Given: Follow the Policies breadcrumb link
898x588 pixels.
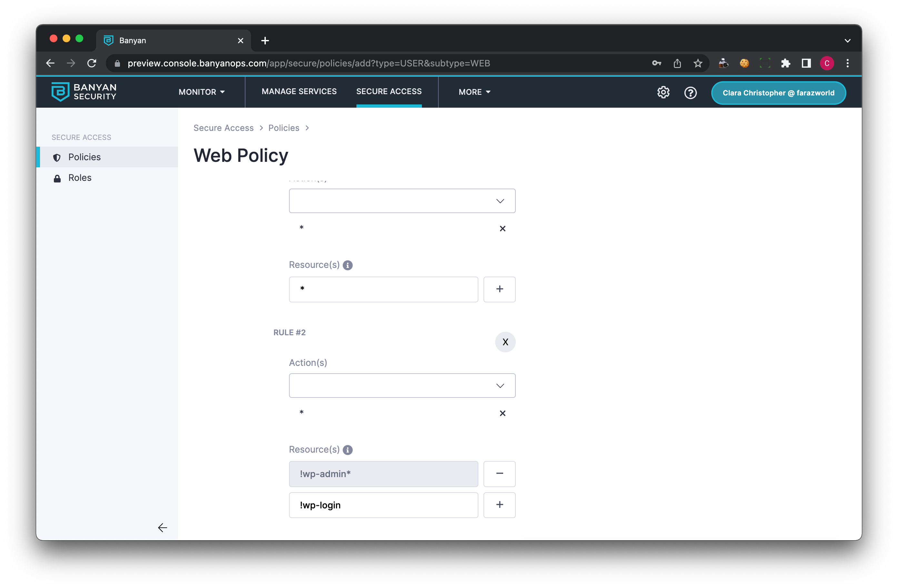Looking at the screenshot, I should 283,128.
